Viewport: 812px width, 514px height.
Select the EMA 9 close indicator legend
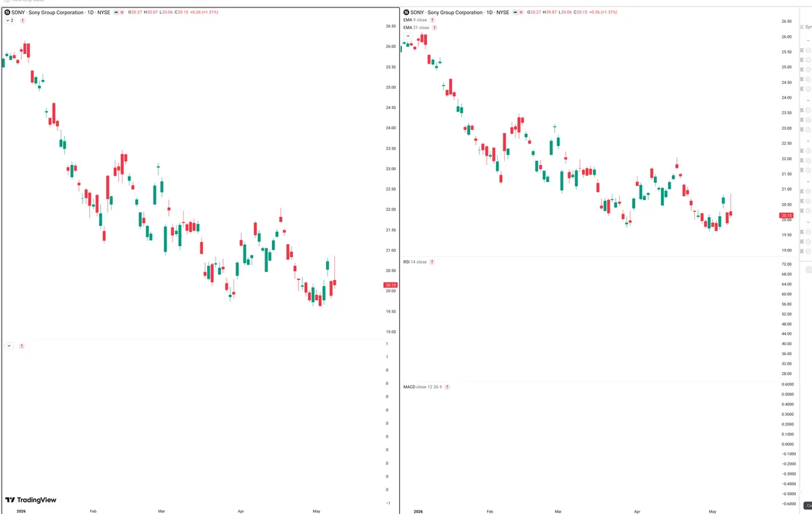pyautogui.click(x=415, y=20)
